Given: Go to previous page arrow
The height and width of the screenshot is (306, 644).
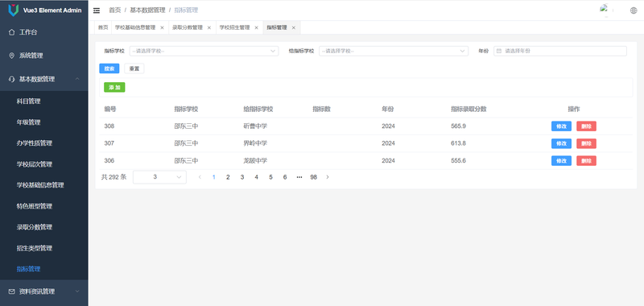Looking at the screenshot, I should tap(200, 177).
